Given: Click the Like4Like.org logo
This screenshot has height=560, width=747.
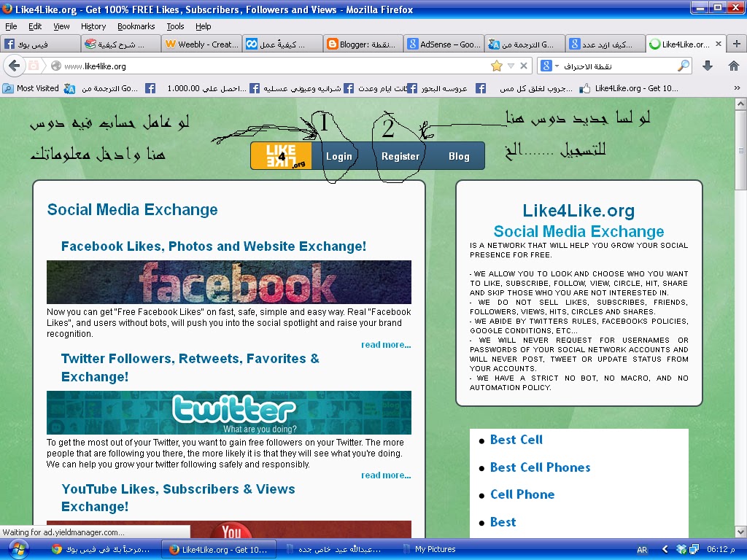Looking at the screenshot, I should coord(282,156).
